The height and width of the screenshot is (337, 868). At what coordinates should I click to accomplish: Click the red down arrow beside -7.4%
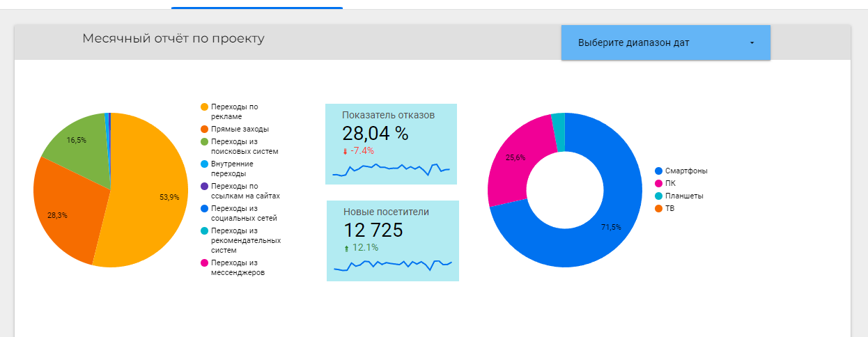tap(345, 151)
